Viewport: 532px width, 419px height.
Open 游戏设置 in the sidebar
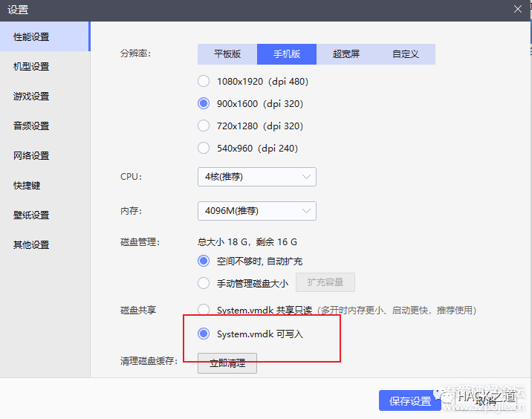click(45, 97)
